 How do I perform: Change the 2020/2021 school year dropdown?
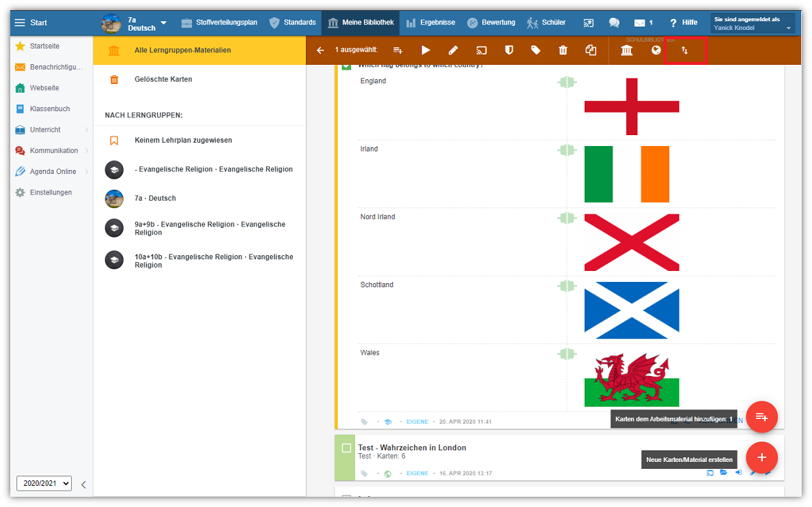click(44, 483)
